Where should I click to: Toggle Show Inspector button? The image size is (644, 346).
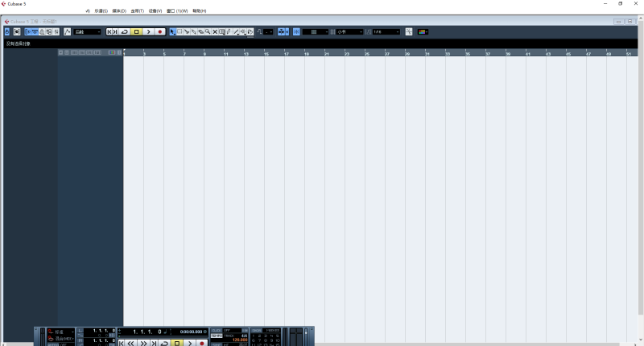point(28,31)
